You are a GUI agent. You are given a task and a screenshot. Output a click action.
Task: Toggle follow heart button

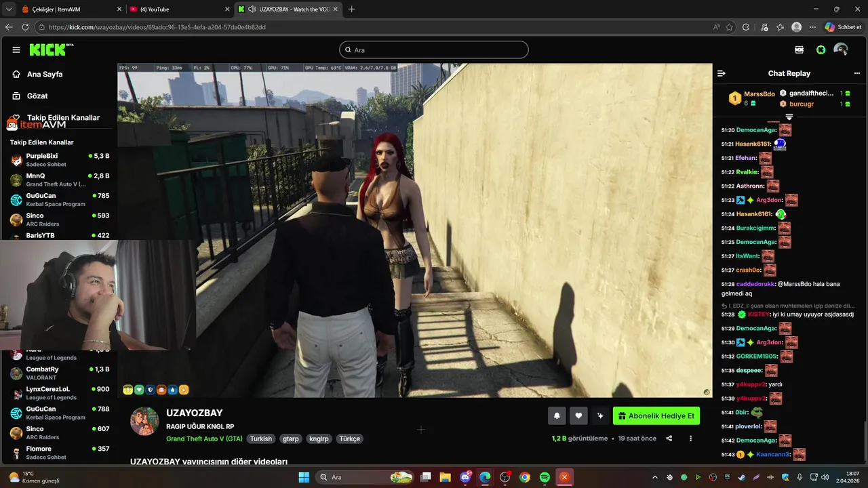click(x=578, y=416)
